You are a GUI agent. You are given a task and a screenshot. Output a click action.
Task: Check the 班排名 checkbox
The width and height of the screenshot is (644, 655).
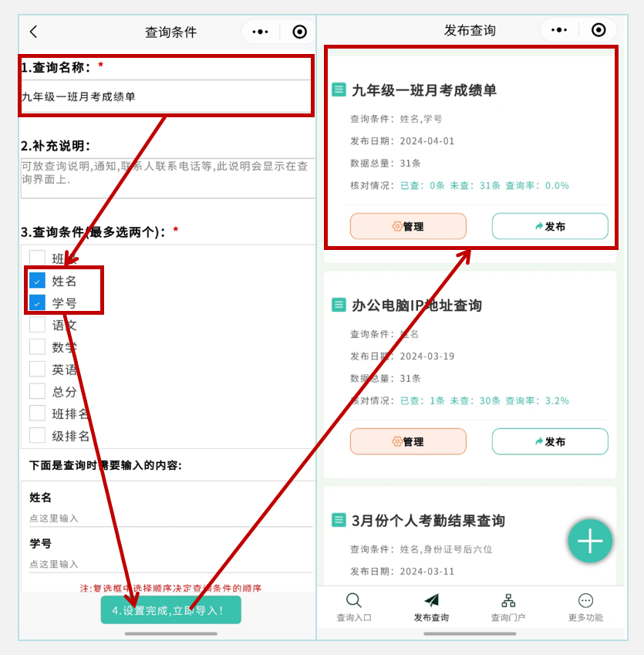37,413
